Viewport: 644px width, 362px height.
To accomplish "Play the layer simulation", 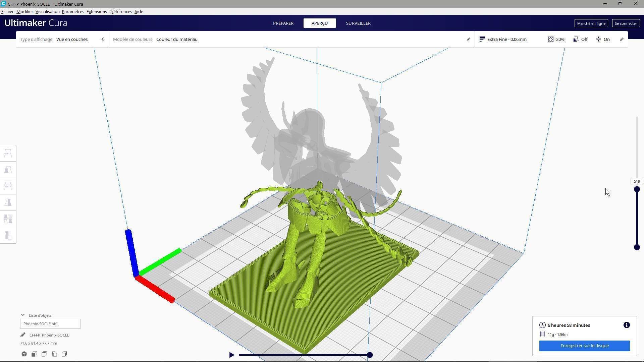I will coord(231,355).
